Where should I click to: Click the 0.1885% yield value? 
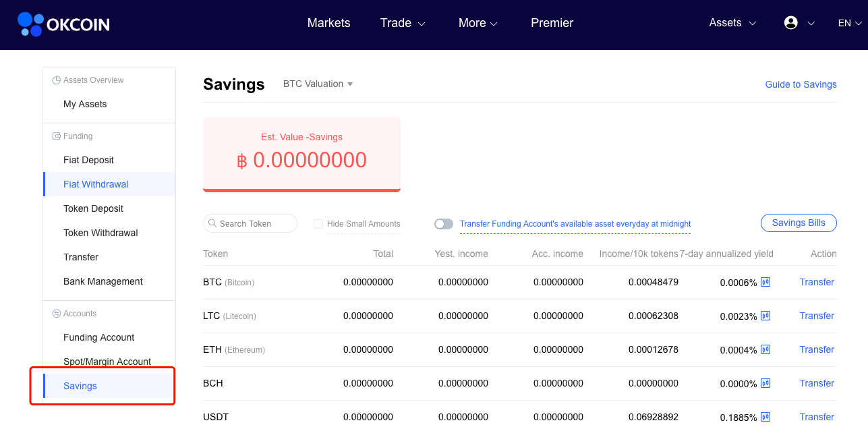tap(739, 418)
